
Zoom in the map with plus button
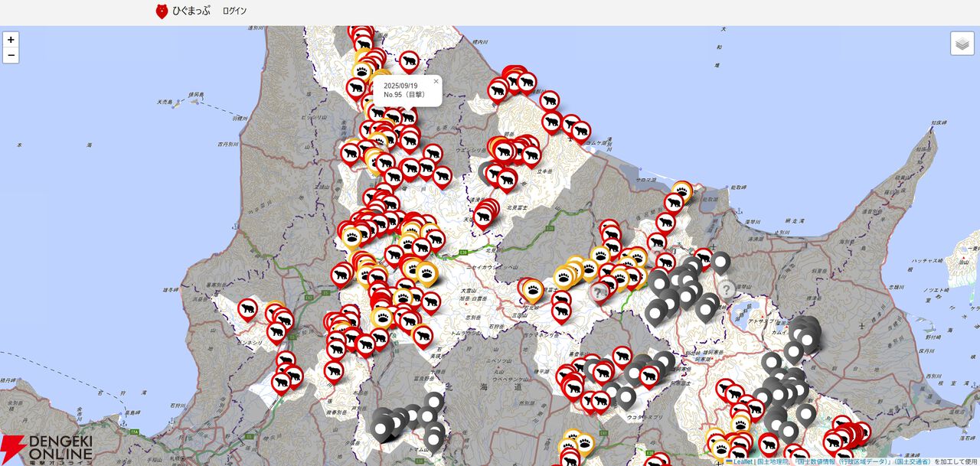pos(11,40)
